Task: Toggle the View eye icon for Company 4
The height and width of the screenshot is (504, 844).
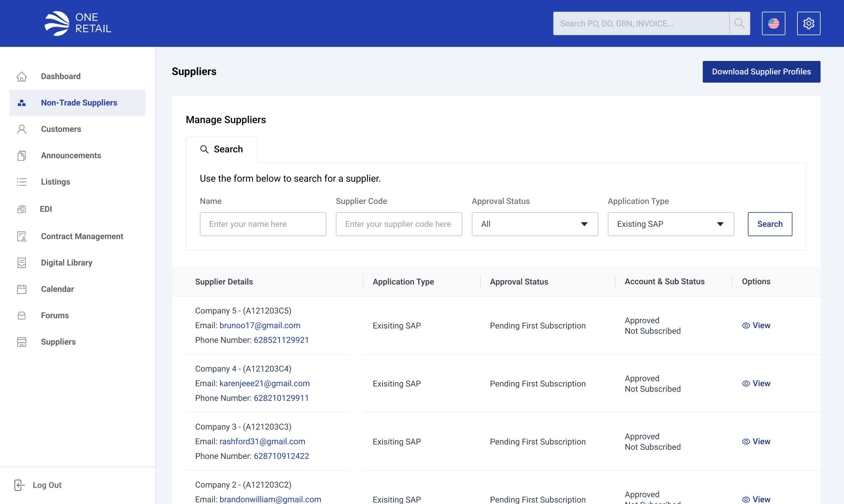Action: 746,384
